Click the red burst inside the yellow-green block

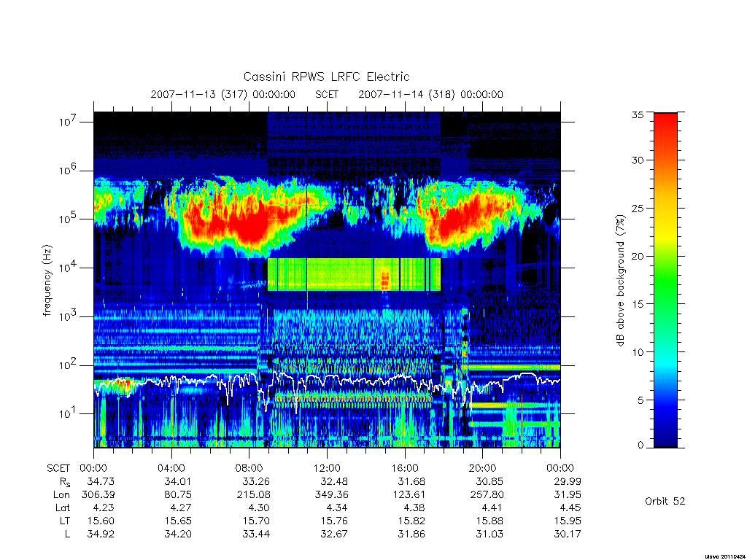point(385,281)
